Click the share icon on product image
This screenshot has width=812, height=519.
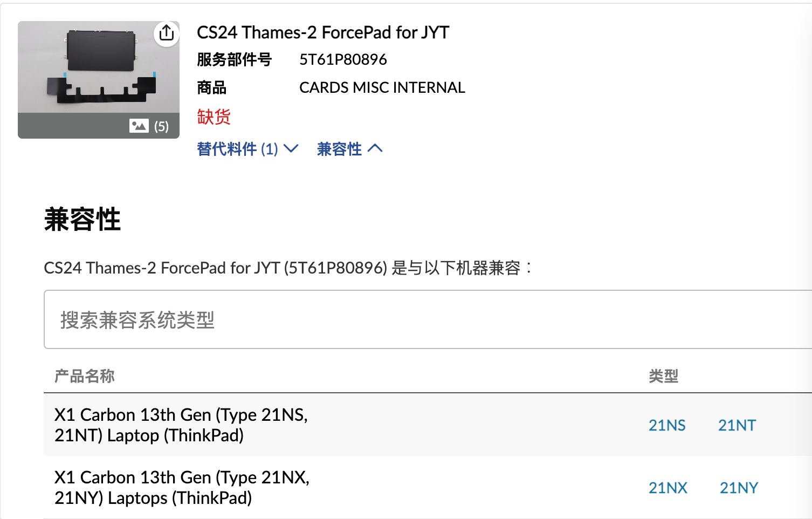[167, 33]
